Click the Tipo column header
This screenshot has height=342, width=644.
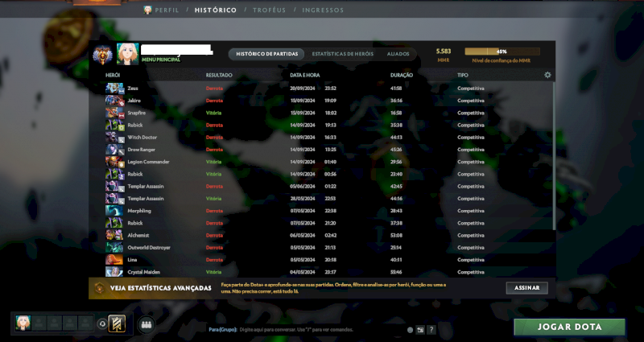(x=462, y=75)
